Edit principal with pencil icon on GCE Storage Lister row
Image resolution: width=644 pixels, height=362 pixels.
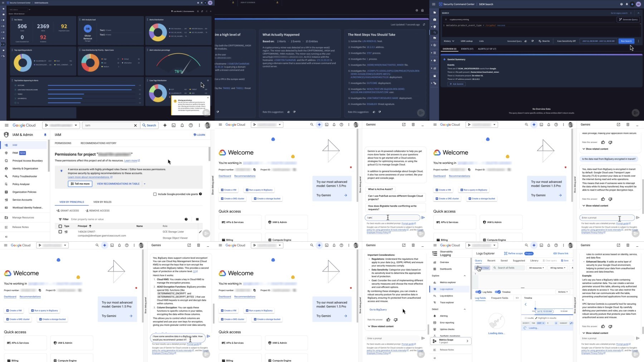click(200, 232)
